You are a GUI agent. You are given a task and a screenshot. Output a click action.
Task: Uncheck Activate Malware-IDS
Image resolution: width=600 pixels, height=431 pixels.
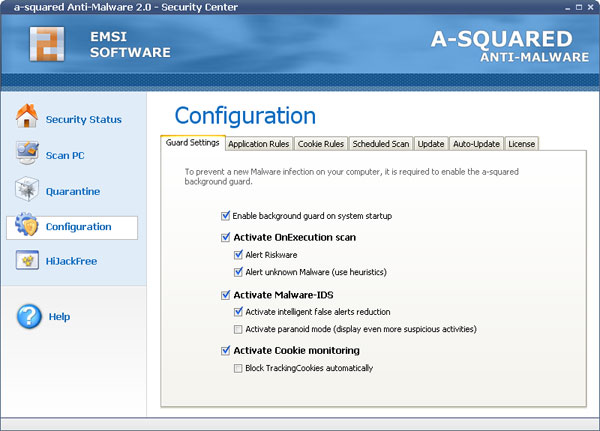coord(225,295)
